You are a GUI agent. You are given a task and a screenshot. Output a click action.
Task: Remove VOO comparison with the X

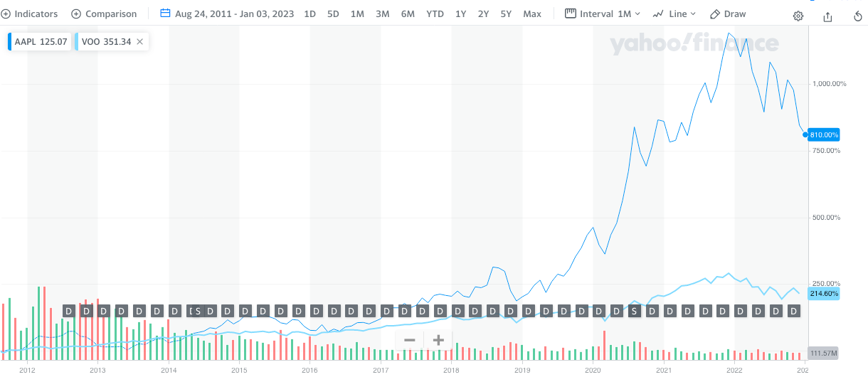click(x=139, y=42)
